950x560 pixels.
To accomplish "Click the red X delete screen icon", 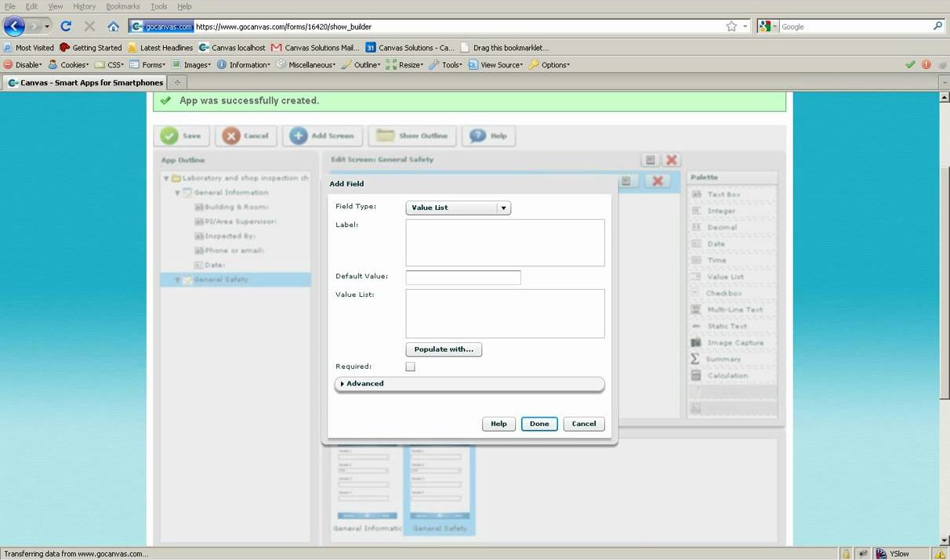I will 672,160.
